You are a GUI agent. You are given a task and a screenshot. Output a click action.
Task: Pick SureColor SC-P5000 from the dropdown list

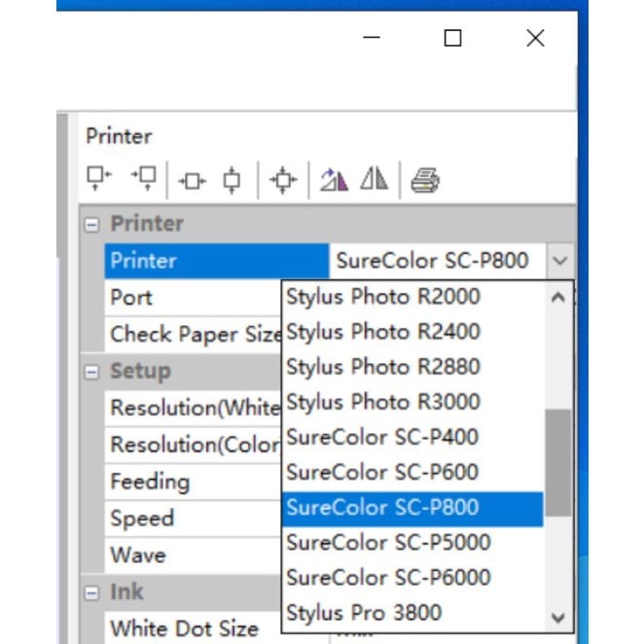tap(388, 542)
